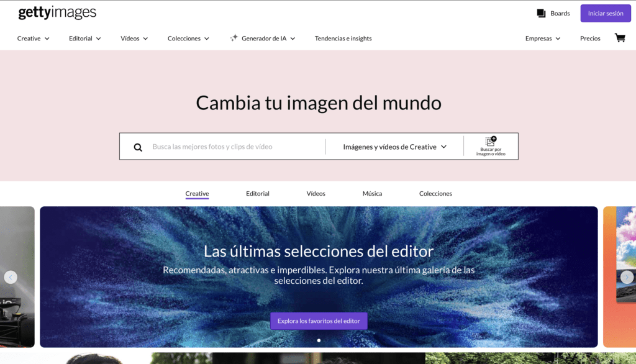Viewport: 636px width, 364px height.
Task: Select the Vídeos tab below search
Action: [316, 194]
